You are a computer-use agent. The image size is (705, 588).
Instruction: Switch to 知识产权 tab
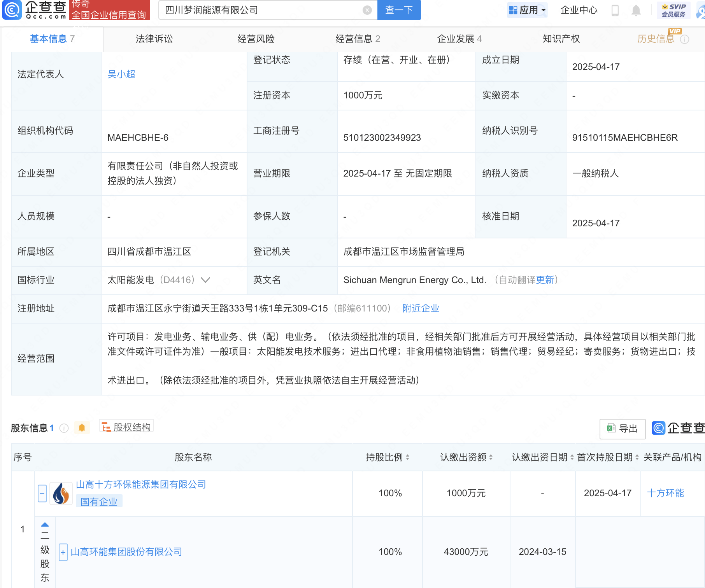561,39
